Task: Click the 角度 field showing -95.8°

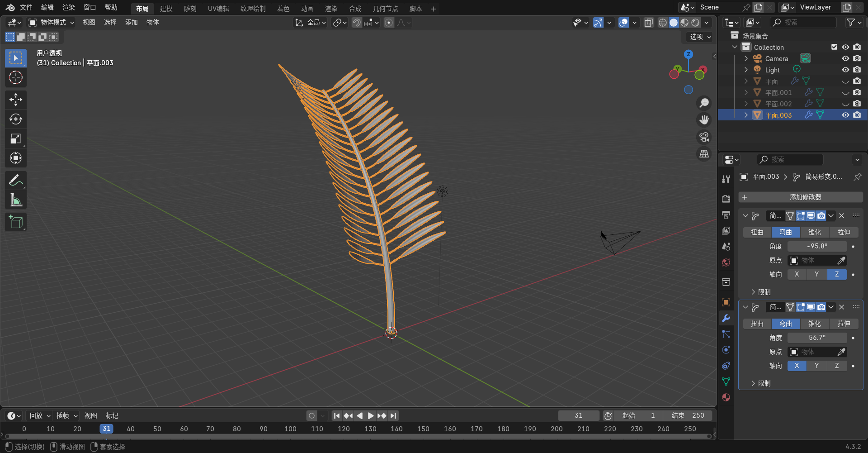Action: click(x=817, y=246)
